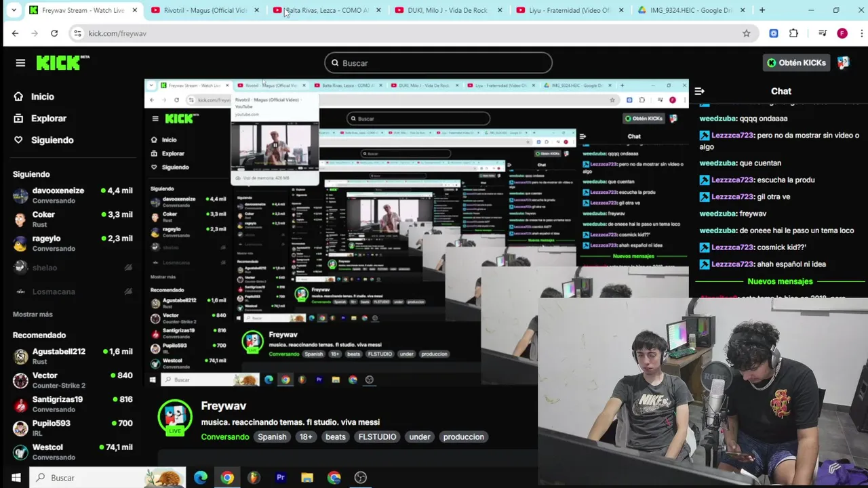The height and width of the screenshot is (488, 868).
Task: Open the Freywav channel name link
Action: pos(223,405)
